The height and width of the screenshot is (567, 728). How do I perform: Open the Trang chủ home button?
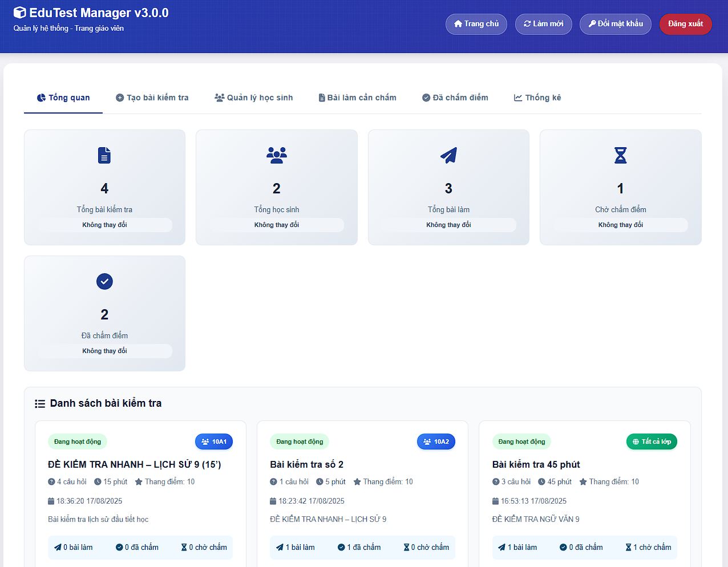(x=476, y=24)
